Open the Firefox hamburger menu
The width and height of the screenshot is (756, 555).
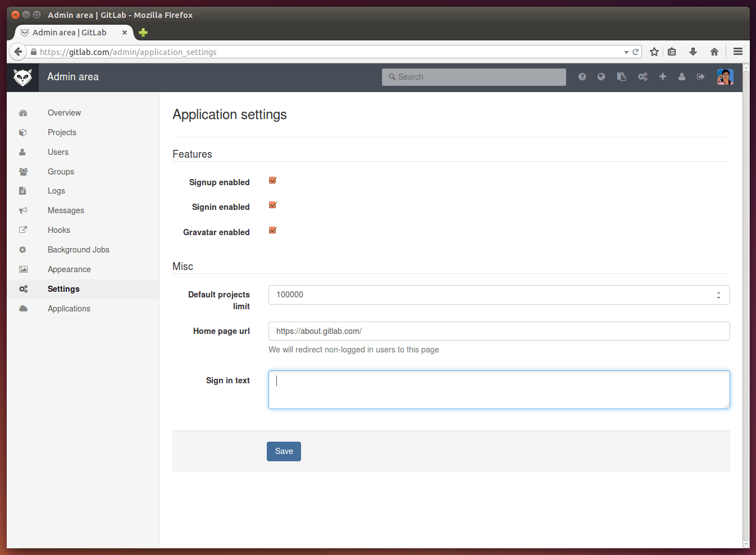click(737, 51)
